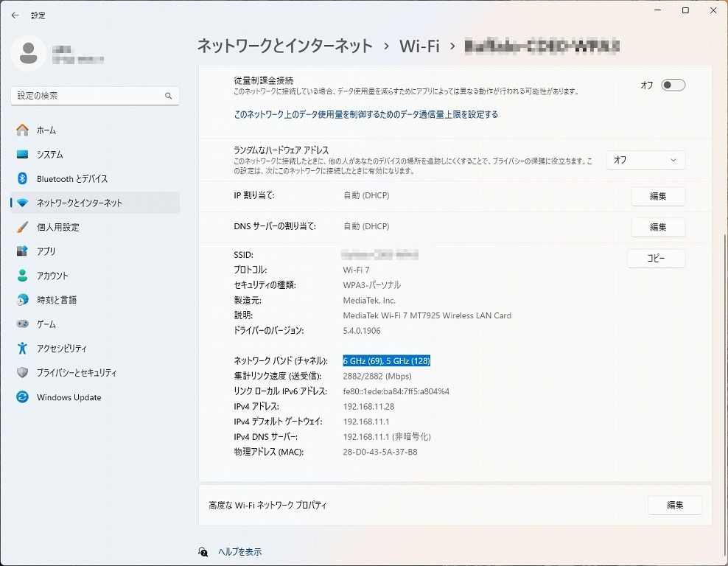Image resolution: width=728 pixels, height=566 pixels.
Task: Click the アプリ icon in sidebar
Action: [22, 251]
